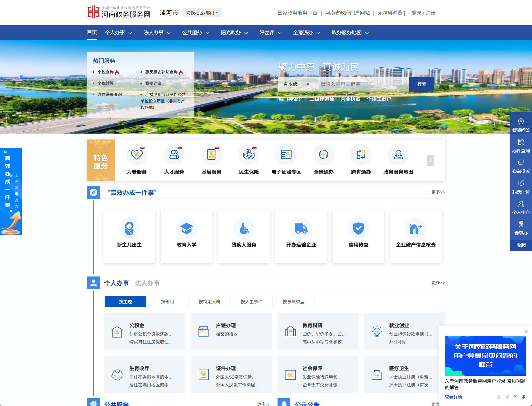This screenshot has width=532, height=406.
Task: Close the login FAQ popup
Action: pyautogui.click(x=526, y=332)
